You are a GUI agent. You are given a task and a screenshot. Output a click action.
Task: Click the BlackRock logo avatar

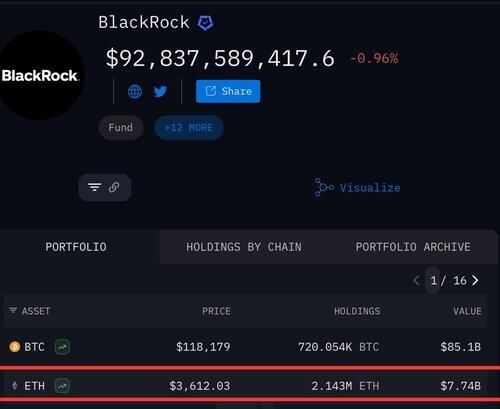pos(40,75)
